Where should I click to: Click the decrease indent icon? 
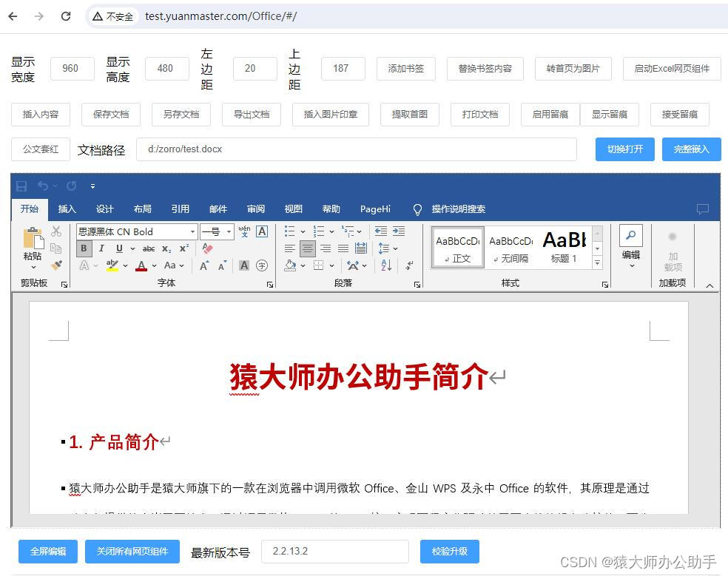click(x=381, y=231)
